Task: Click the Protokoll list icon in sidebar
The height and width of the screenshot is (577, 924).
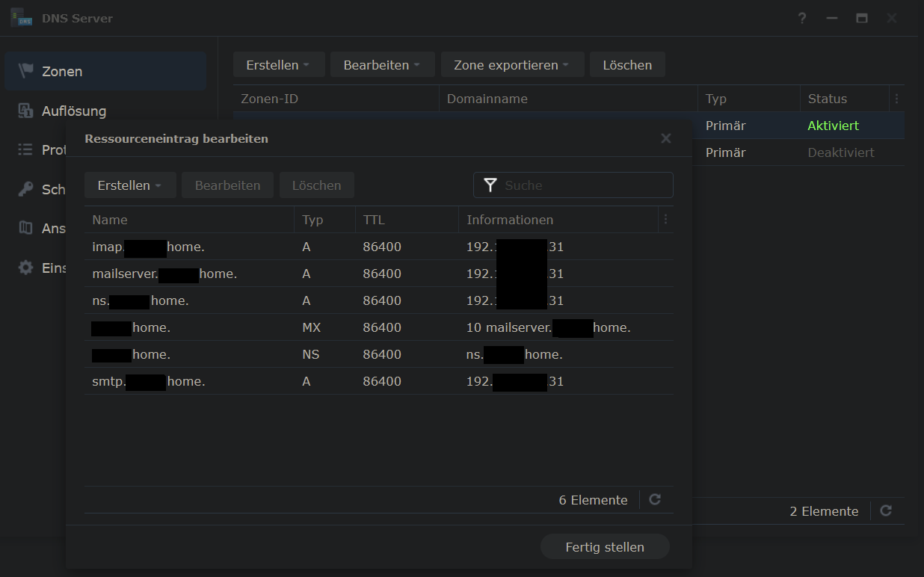Action: (26, 149)
